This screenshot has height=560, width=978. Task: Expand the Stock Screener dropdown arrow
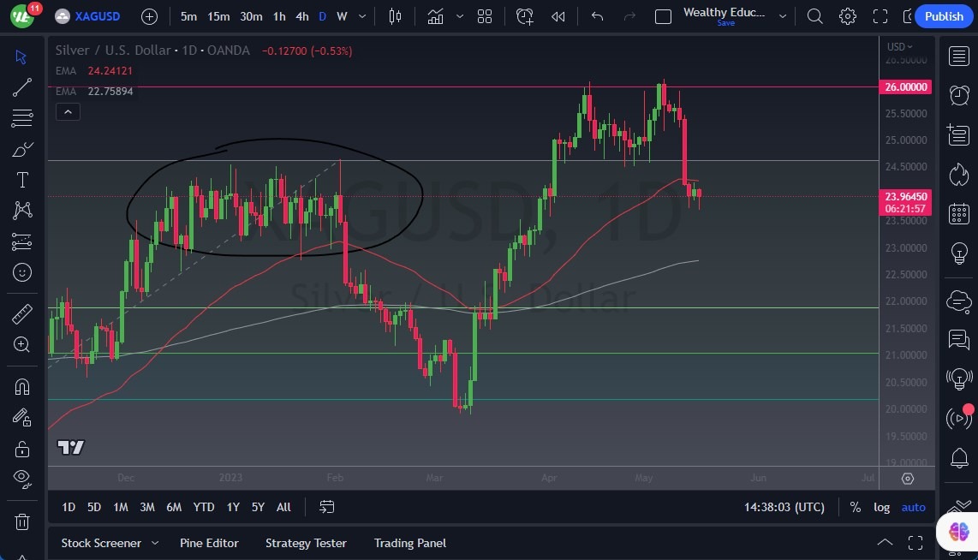(x=155, y=543)
